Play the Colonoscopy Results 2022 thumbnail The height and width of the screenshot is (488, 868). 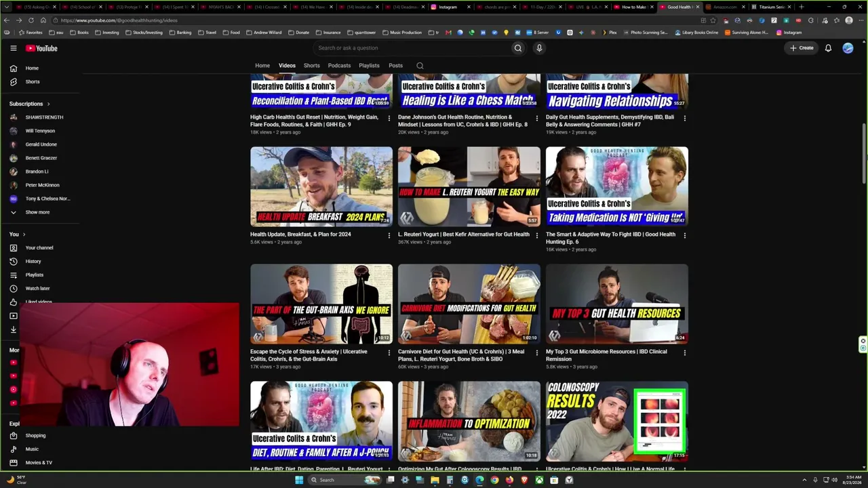(x=617, y=422)
